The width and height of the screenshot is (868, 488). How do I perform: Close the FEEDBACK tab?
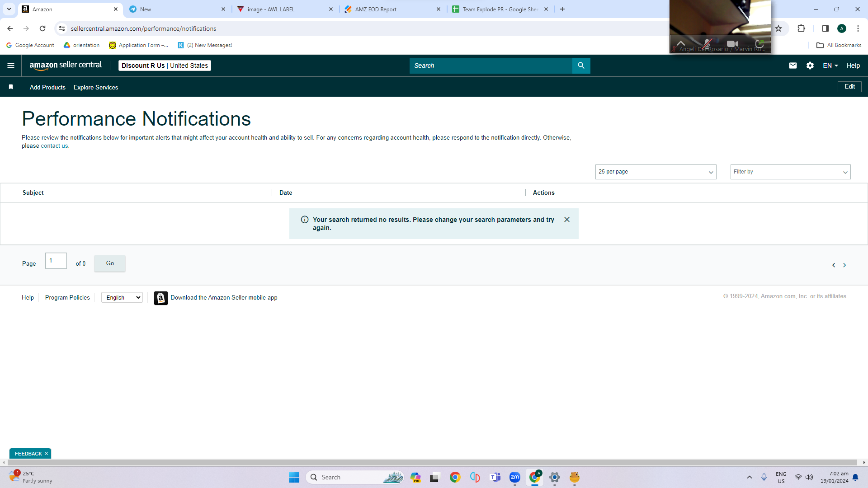coord(46,454)
